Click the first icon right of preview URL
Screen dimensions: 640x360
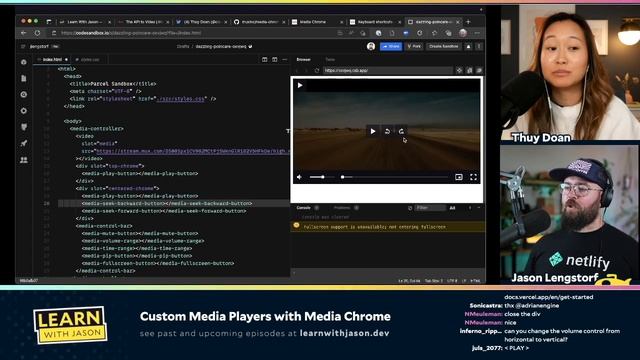click(459, 71)
